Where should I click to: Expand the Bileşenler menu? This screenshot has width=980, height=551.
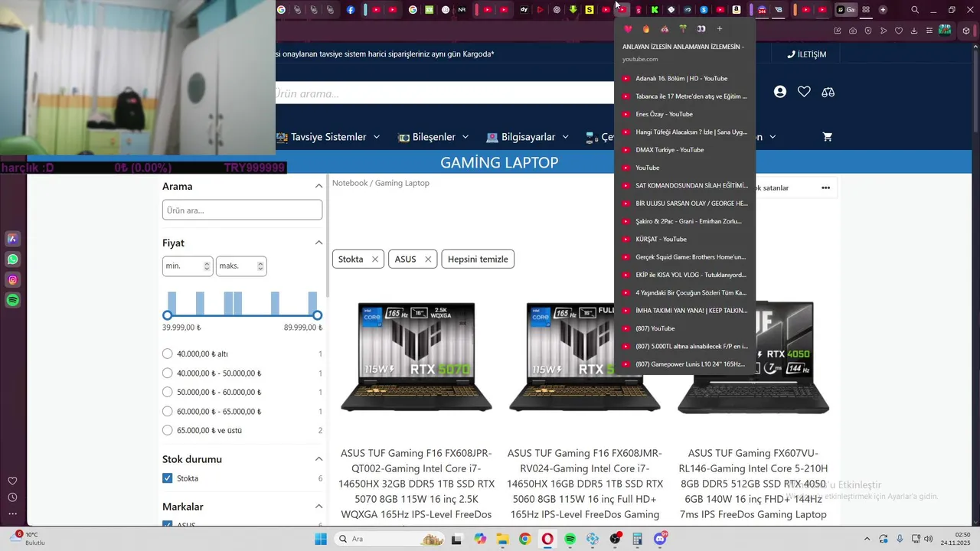(x=433, y=137)
